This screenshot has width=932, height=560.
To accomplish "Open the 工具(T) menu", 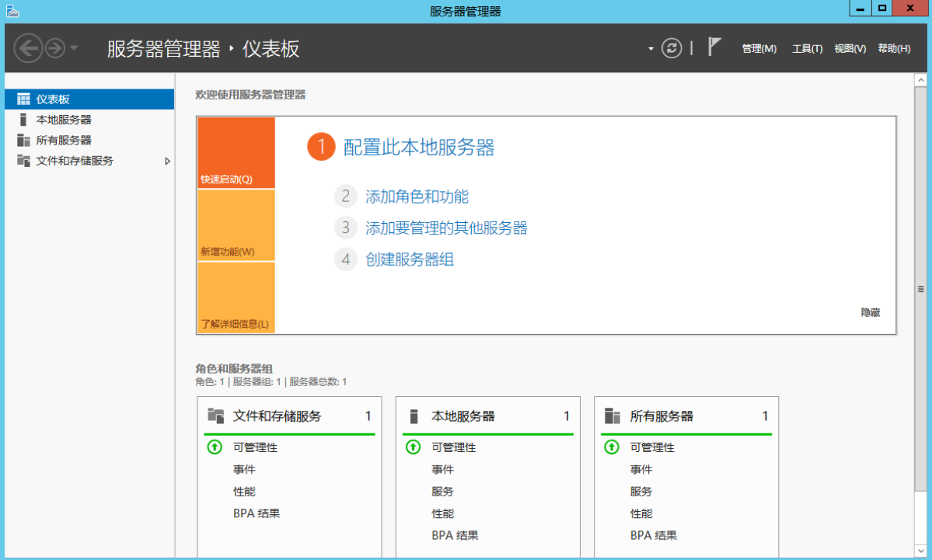I will click(x=807, y=48).
